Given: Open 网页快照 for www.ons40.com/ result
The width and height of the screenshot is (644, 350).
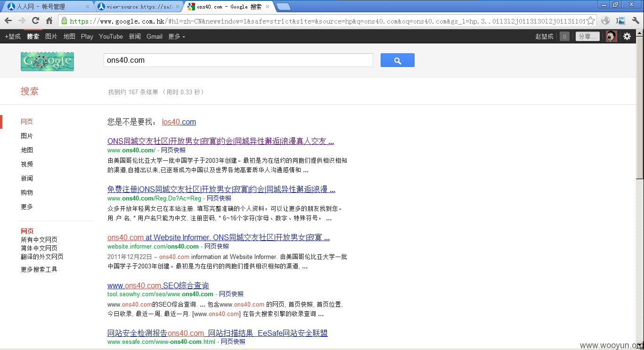Looking at the screenshot, I should (173, 150).
